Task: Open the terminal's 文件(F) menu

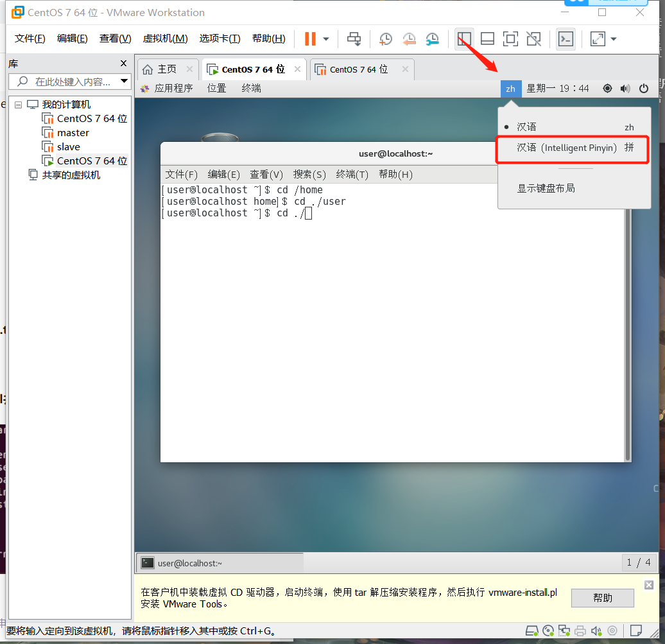Action: tap(182, 175)
